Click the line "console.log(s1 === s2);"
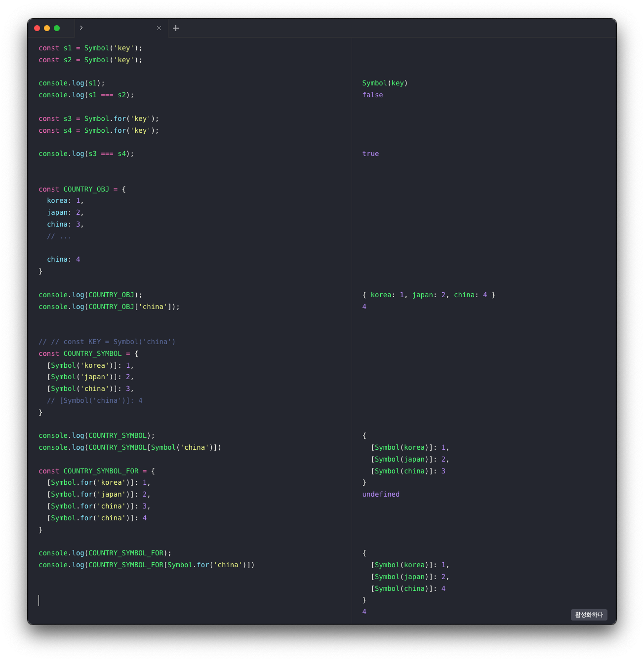 [86, 95]
